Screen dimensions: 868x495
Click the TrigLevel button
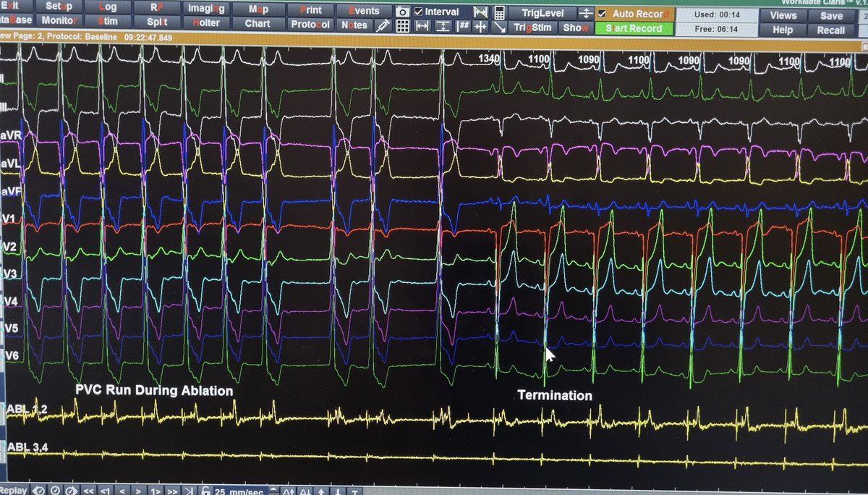coord(543,13)
